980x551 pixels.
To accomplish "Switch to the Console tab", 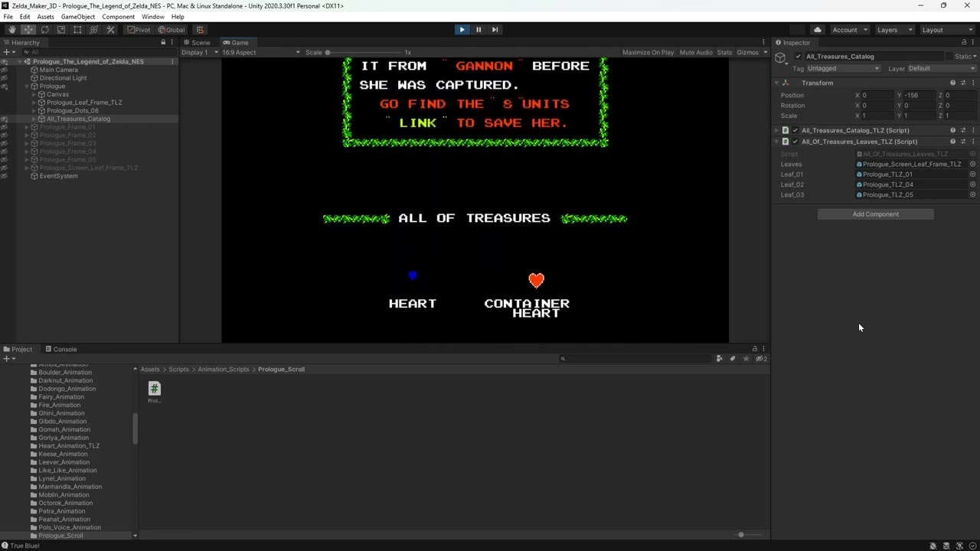I will [x=61, y=350].
